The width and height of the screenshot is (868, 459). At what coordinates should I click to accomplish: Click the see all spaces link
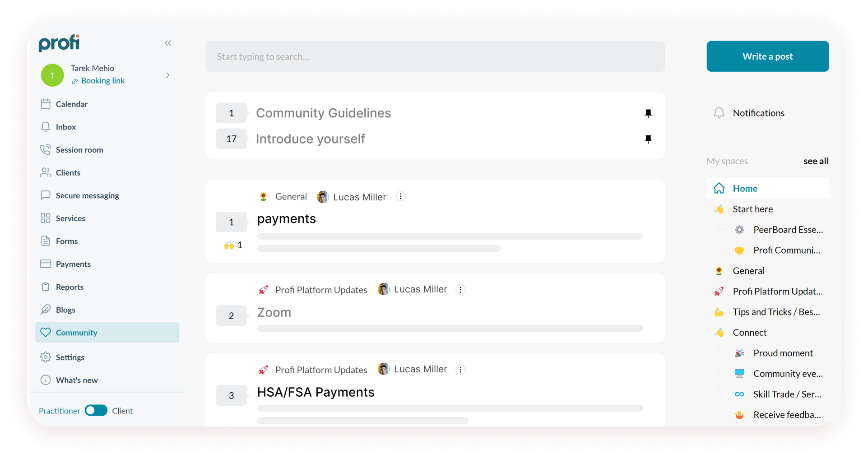tap(816, 161)
